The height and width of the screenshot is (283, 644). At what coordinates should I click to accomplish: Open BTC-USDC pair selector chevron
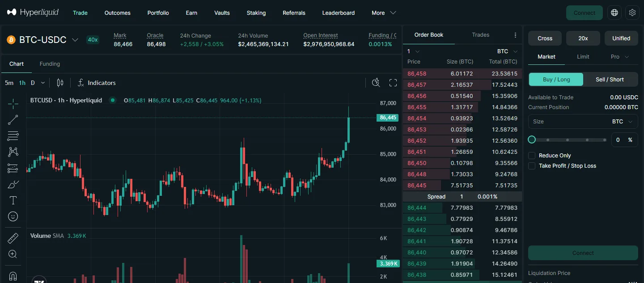[75, 40]
